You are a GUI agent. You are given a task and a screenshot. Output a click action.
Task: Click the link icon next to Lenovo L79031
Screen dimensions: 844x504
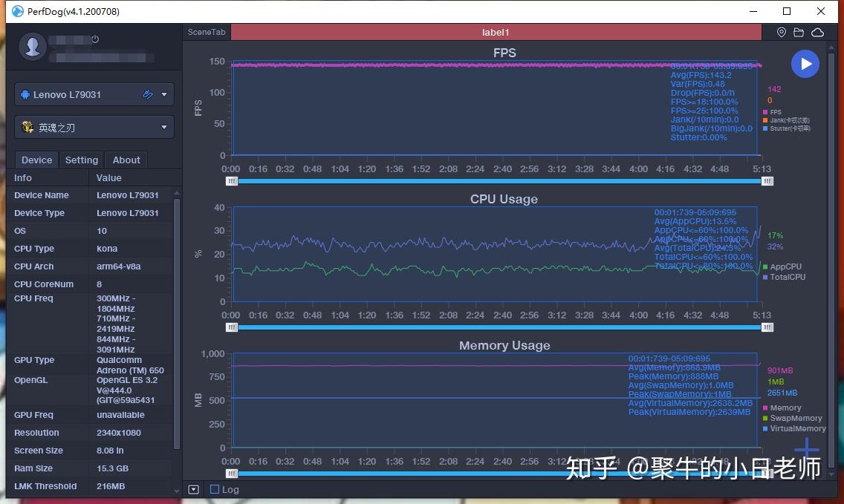click(x=148, y=95)
